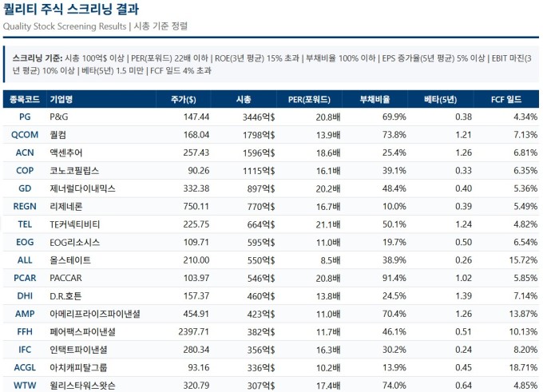Click the ACN ticker code
The image size is (543, 392).
(x=25, y=152)
